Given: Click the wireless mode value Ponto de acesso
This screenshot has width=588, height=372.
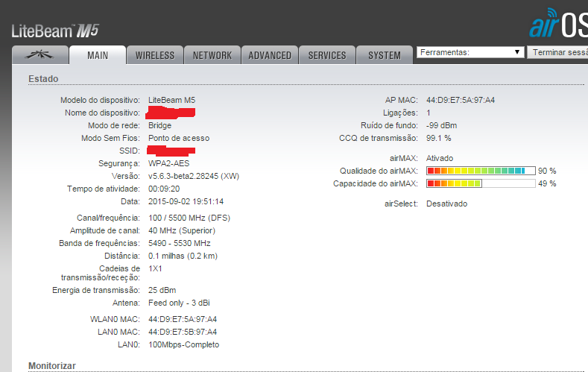Looking at the screenshot, I should point(179,138).
